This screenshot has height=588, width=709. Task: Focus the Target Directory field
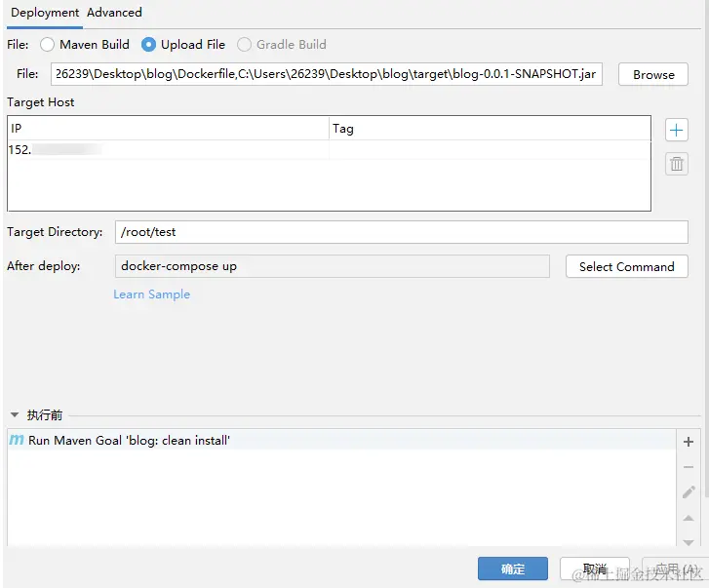point(402,232)
